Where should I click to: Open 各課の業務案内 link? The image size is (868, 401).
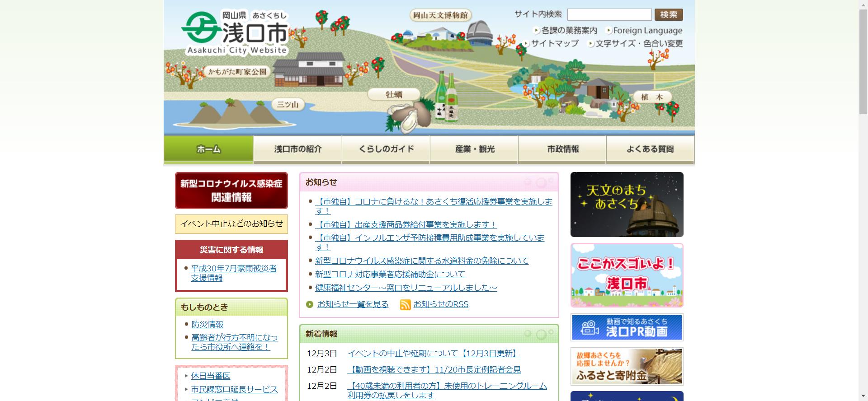click(x=569, y=31)
